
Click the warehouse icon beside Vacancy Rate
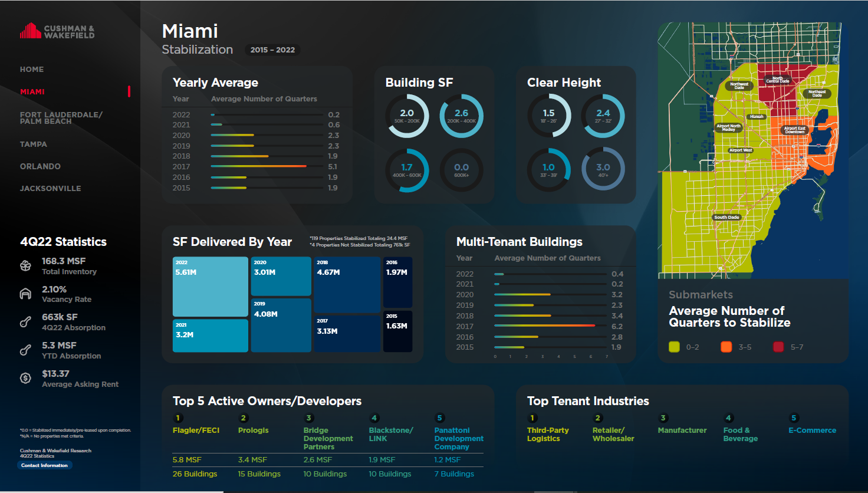25,294
